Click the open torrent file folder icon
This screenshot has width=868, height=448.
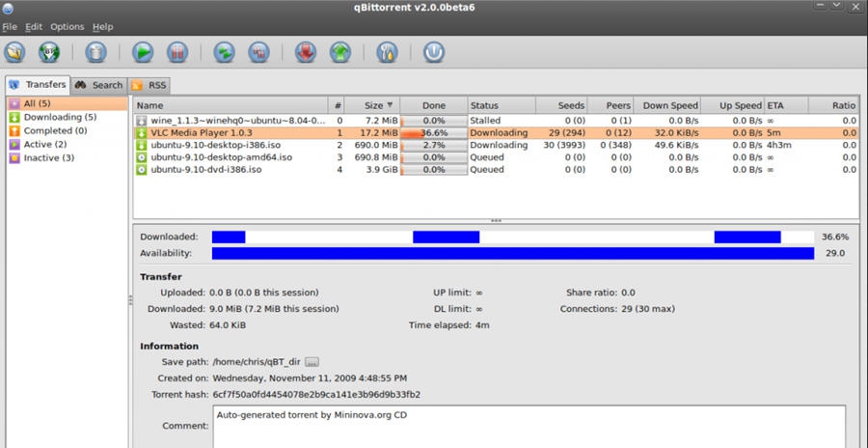(14, 51)
